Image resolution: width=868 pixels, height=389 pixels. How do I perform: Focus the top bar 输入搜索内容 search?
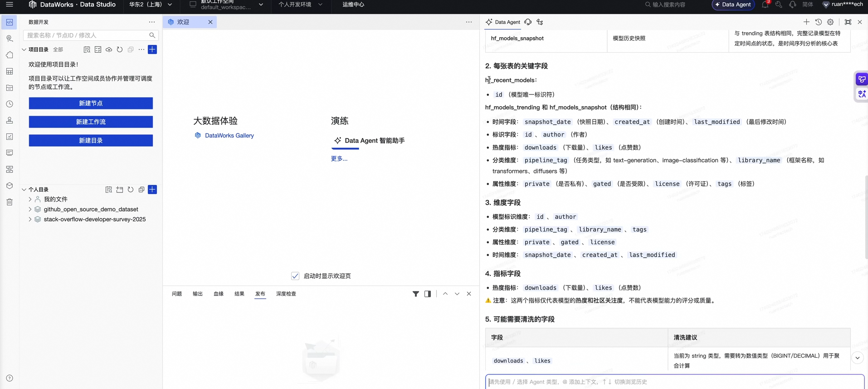669,5
